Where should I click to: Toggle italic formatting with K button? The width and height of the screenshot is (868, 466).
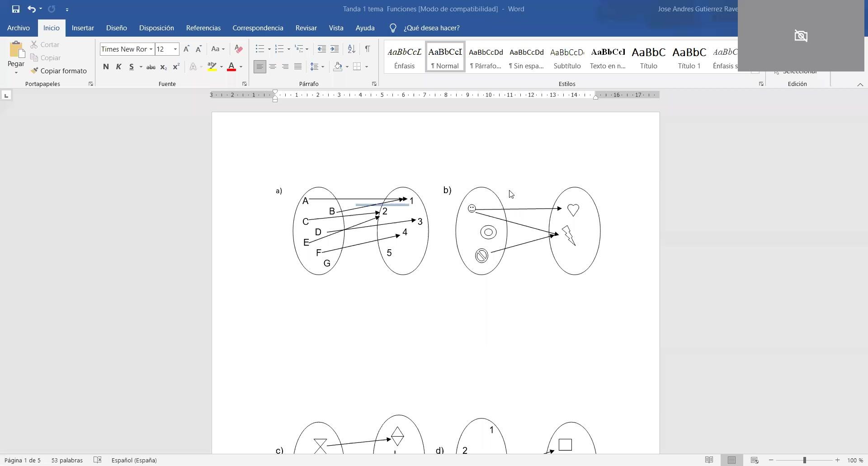tap(118, 67)
